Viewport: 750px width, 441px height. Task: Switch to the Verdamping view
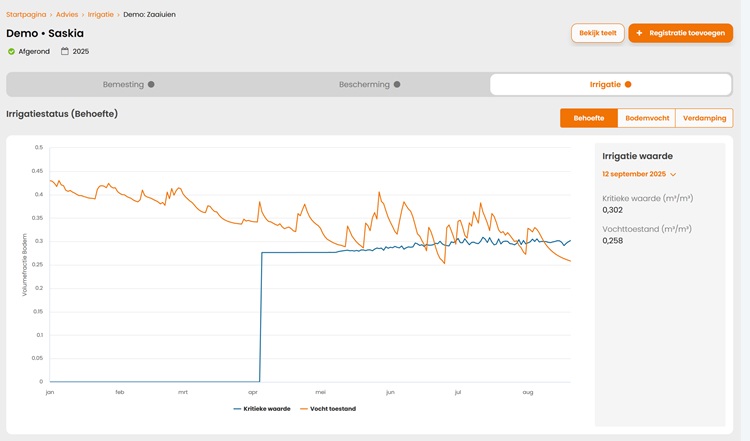[x=704, y=118]
